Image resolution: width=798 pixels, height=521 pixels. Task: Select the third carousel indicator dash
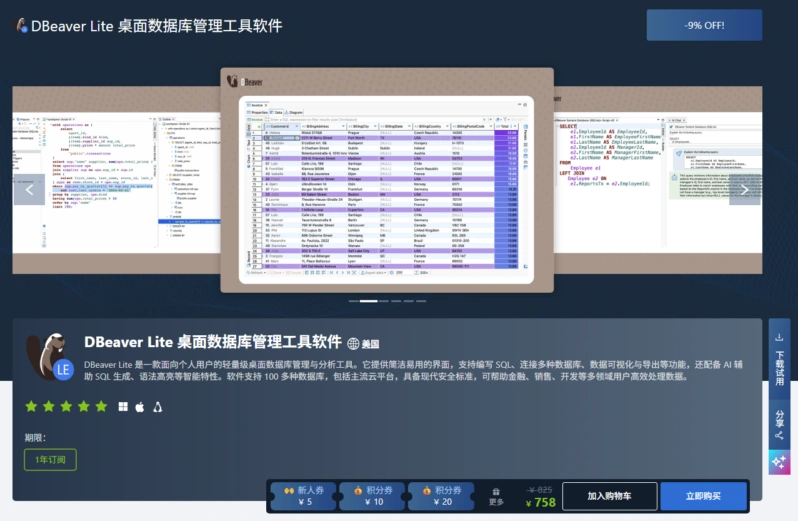point(384,301)
